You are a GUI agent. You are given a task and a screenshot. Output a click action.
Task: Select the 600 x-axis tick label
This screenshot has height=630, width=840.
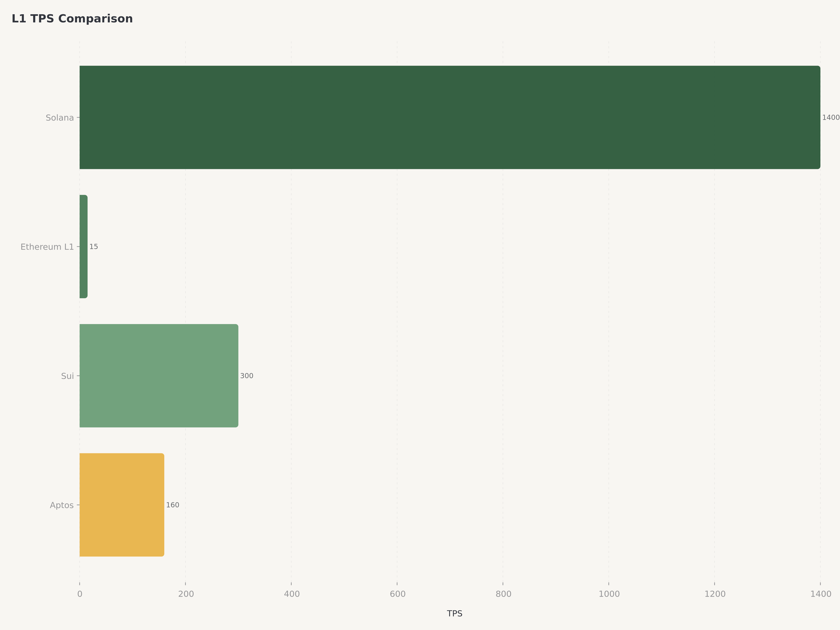398,594
